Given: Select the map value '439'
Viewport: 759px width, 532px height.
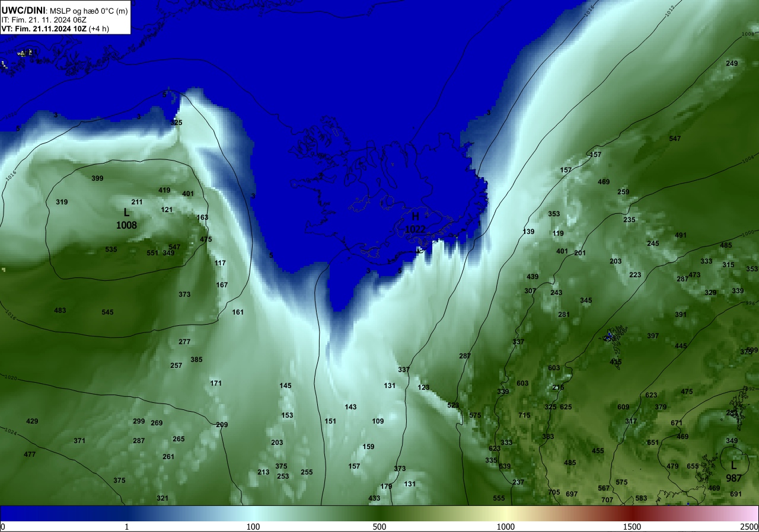Looking at the screenshot, I should (532, 277).
